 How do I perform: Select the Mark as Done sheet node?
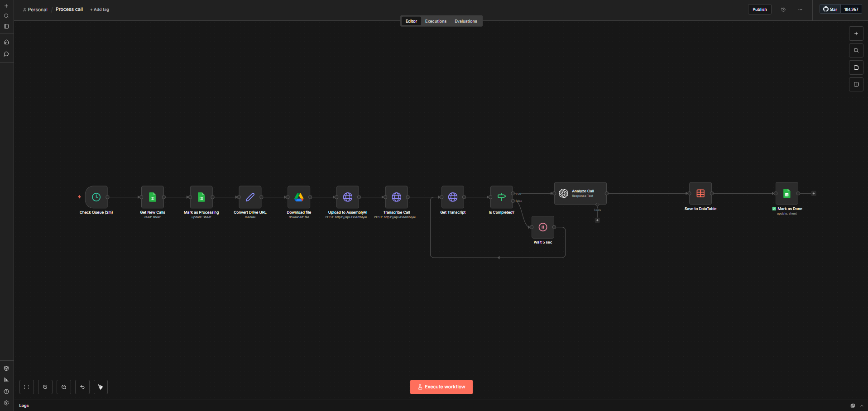click(787, 193)
